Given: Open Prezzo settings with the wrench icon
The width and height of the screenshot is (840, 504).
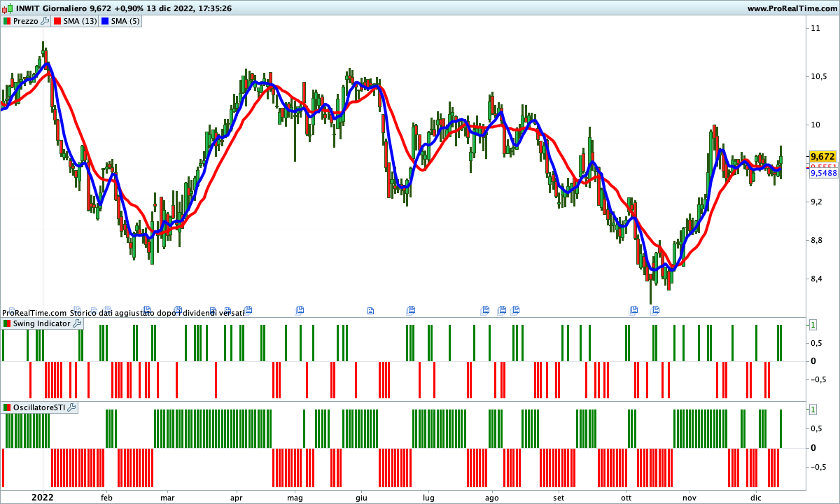Looking at the screenshot, I should tap(45, 21).
